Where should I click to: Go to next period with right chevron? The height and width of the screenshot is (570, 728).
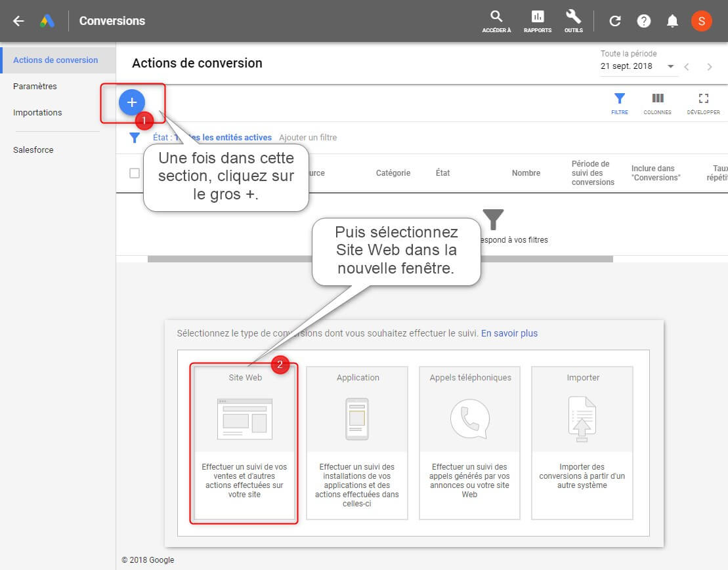point(709,67)
